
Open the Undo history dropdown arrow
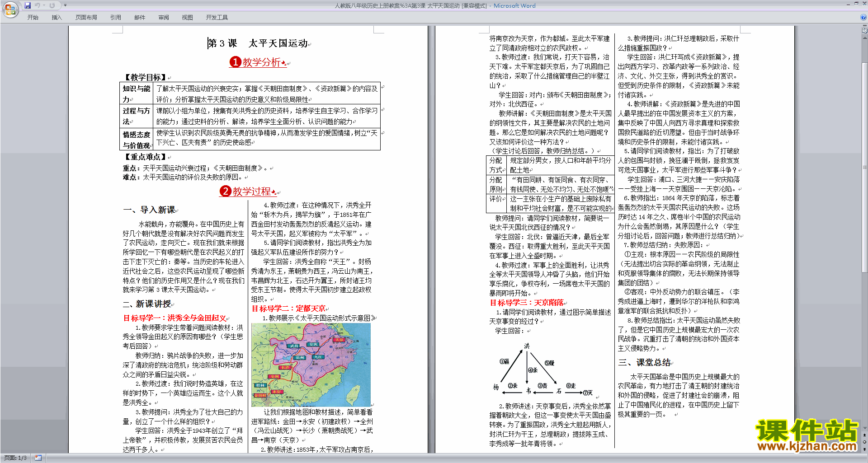point(44,5)
